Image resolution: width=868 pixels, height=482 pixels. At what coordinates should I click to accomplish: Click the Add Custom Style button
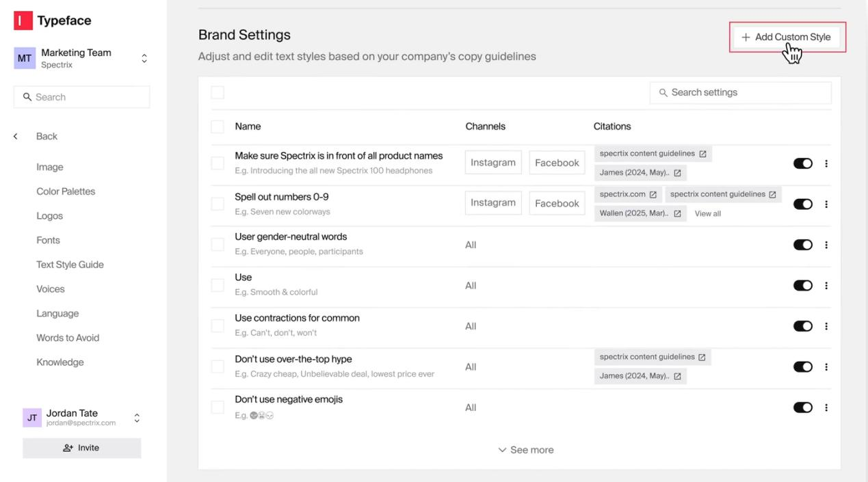786,37
